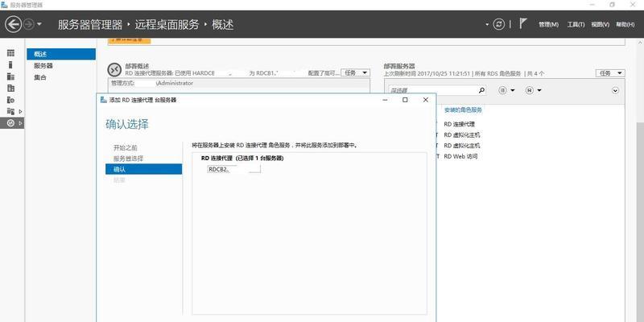Open the 任务 dropdown in 部署服务器
The image size is (644, 322).
(610, 73)
